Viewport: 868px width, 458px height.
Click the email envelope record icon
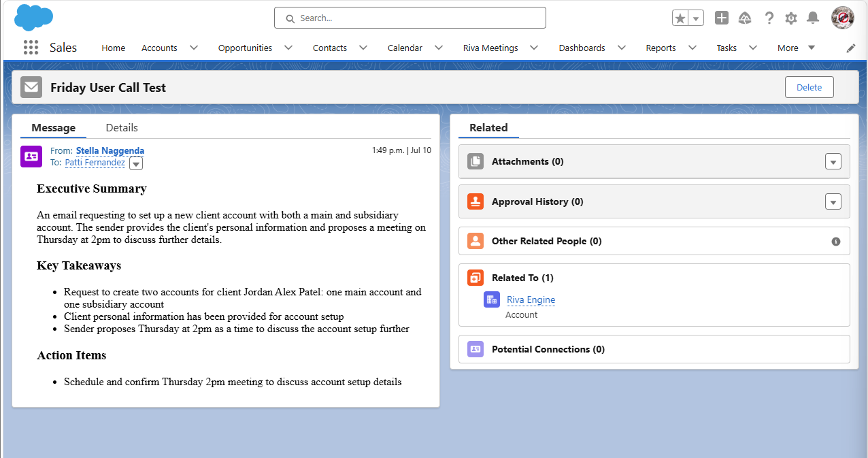31,87
